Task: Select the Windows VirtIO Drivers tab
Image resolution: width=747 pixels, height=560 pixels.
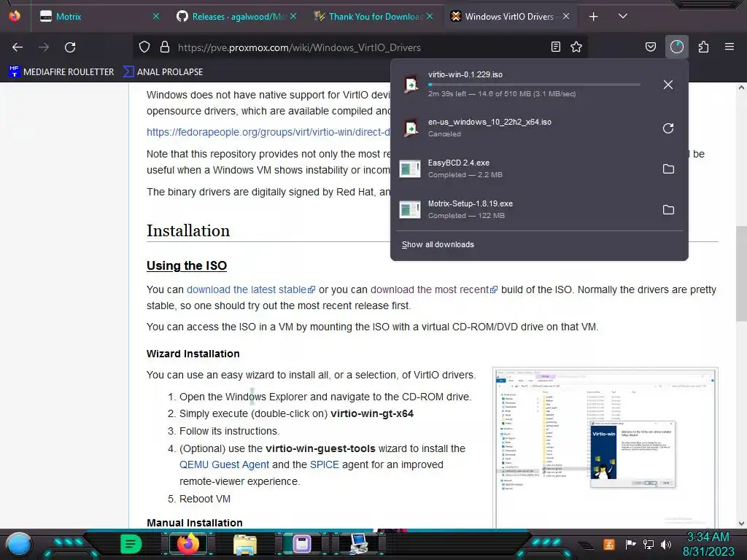Action: pos(510,17)
